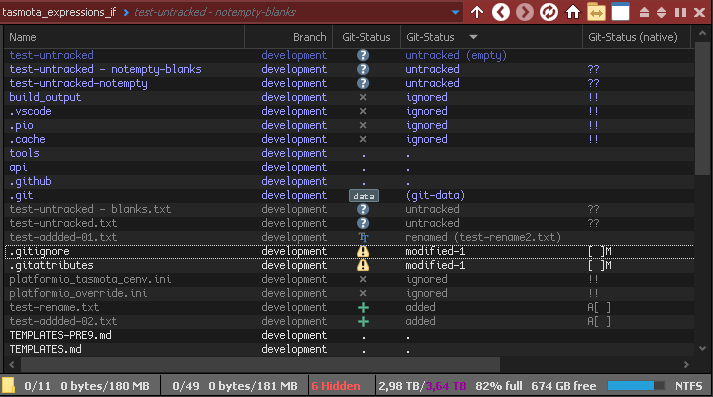
Task: Click green plus icon for test-rename.txt
Action: point(363,308)
